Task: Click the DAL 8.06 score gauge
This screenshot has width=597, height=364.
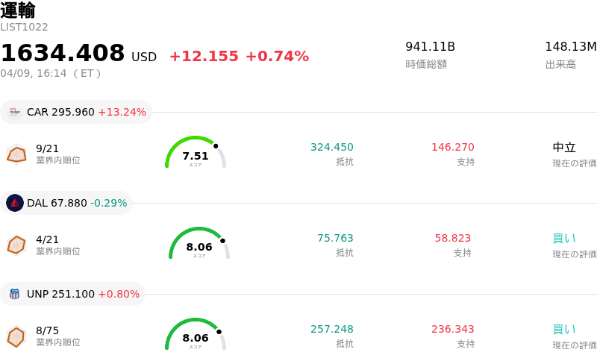Action: click(x=199, y=245)
